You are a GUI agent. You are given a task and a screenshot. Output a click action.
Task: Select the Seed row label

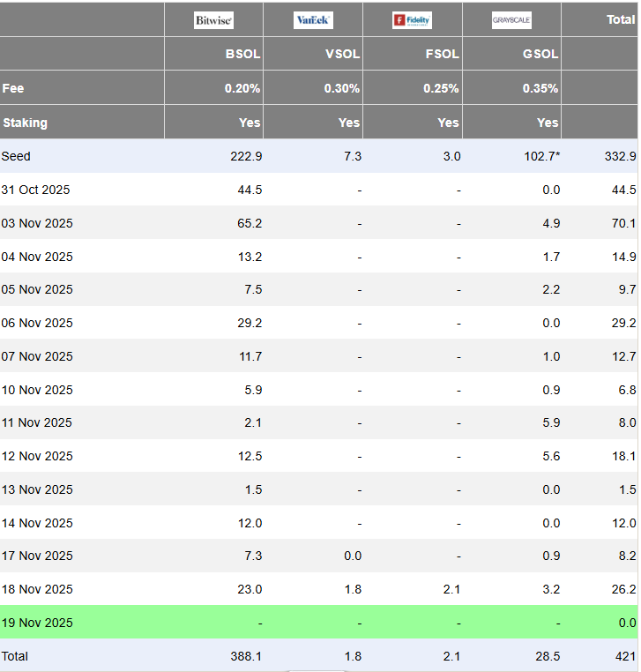pos(16,156)
